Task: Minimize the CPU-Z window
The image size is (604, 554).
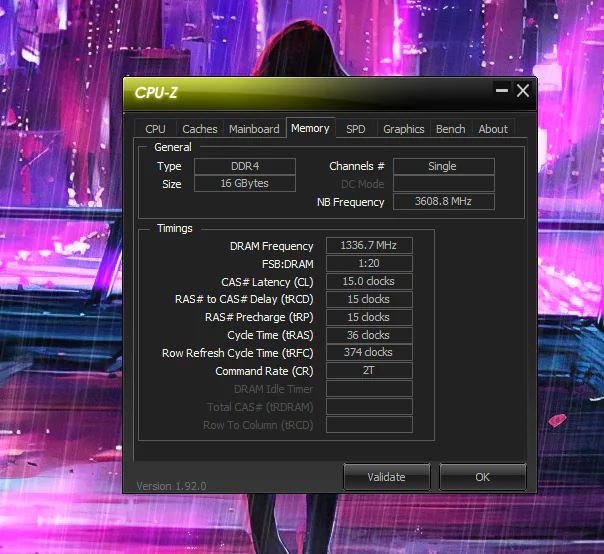Action: [x=502, y=91]
